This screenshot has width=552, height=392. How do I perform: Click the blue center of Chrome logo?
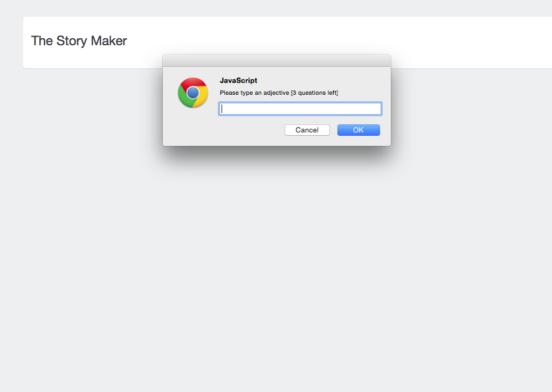coord(193,93)
